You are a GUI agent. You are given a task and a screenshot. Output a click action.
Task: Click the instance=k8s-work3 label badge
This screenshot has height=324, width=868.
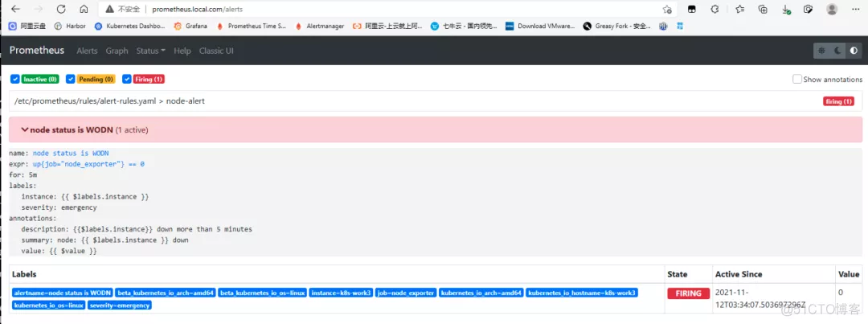pyautogui.click(x=341, y=293)
